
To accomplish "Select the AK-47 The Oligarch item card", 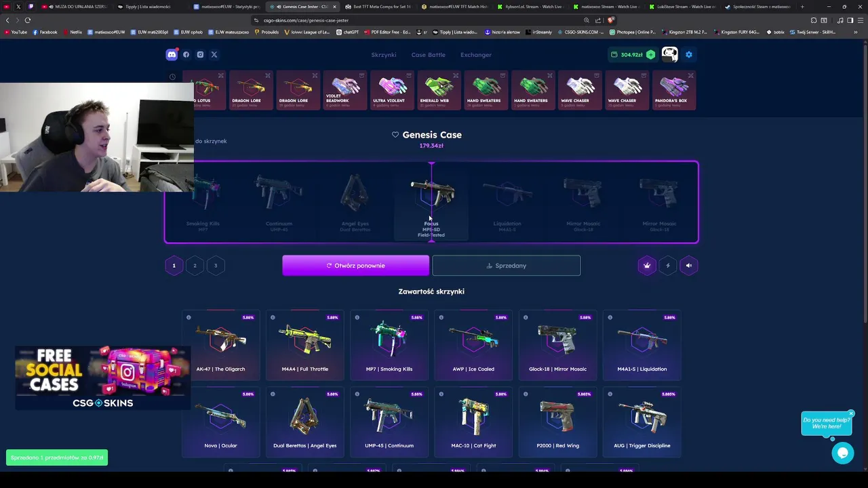I will click(x=220, y=346).
